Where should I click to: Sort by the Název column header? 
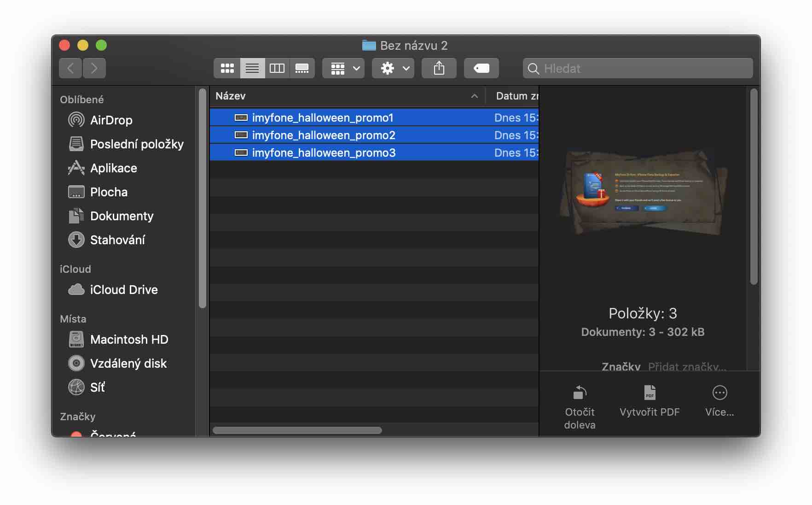coord(348,96)
